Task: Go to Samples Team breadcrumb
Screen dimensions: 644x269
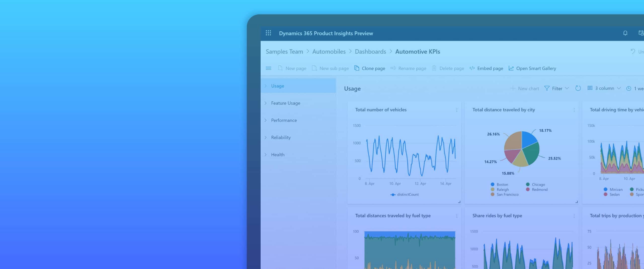Action: coord(284,52)
